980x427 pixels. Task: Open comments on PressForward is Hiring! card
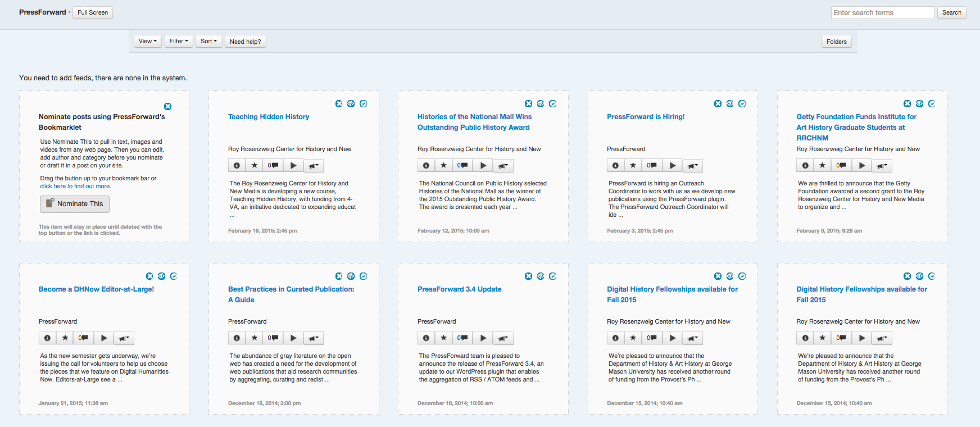(652, 166)
